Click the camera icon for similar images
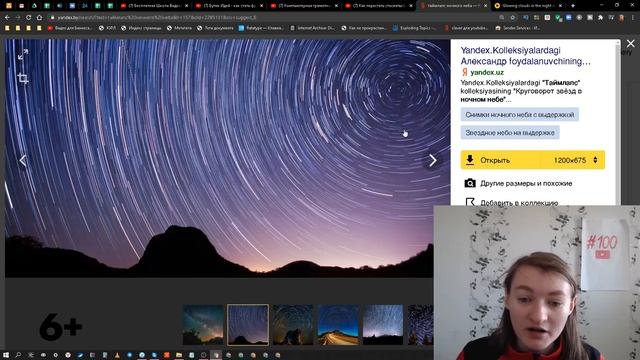This screenshot has width=640, height=360. click(470, 183)
